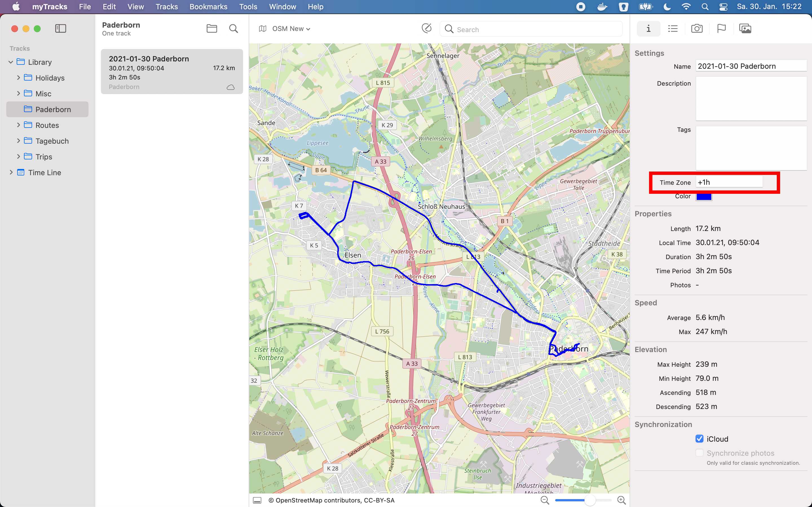Open the track points list tab
The height and width of the screenshot is (507, 812).
click(x=672, y=28)
